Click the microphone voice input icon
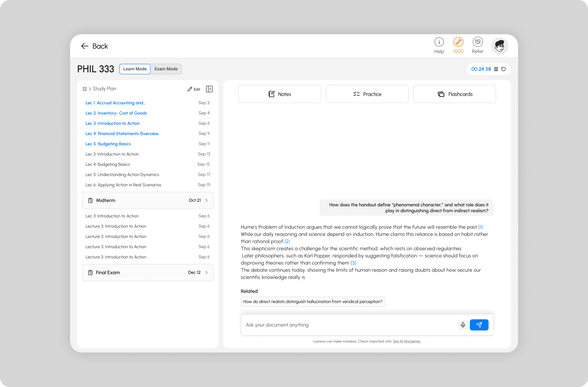 pyautogui.click(x=463, y=325)
